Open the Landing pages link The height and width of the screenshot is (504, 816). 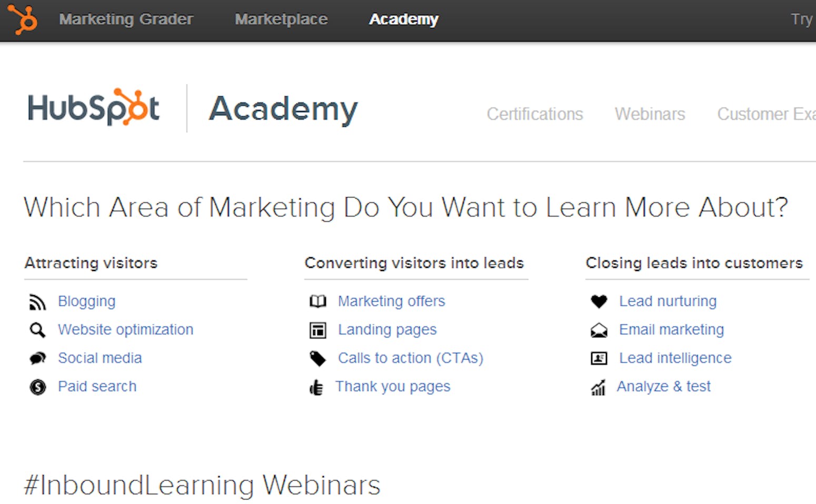[x=387, y=330]
